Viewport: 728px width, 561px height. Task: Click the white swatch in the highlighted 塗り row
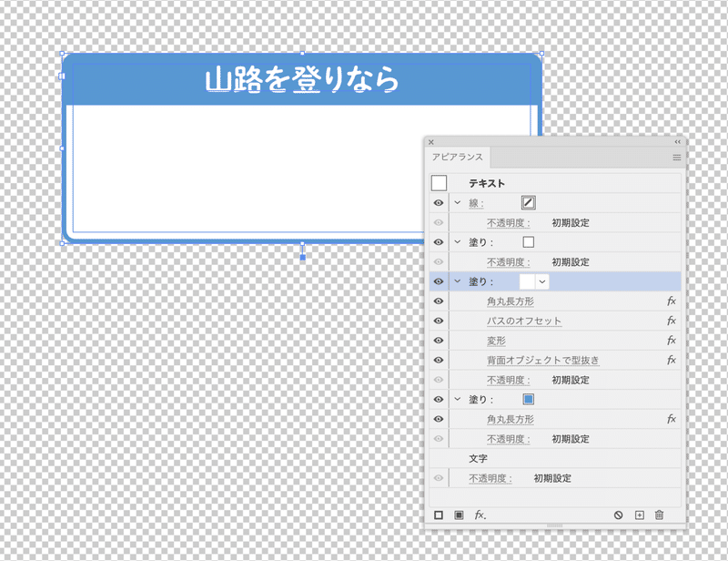[527, 281]
